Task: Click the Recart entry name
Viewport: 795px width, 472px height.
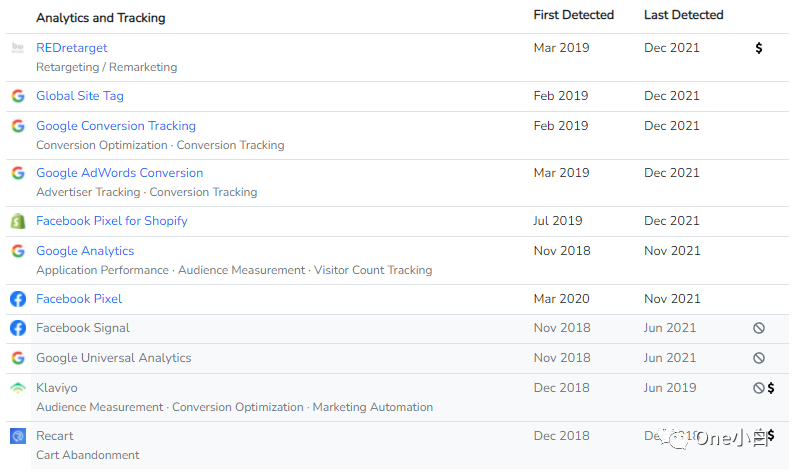Action: click(55, 436)
